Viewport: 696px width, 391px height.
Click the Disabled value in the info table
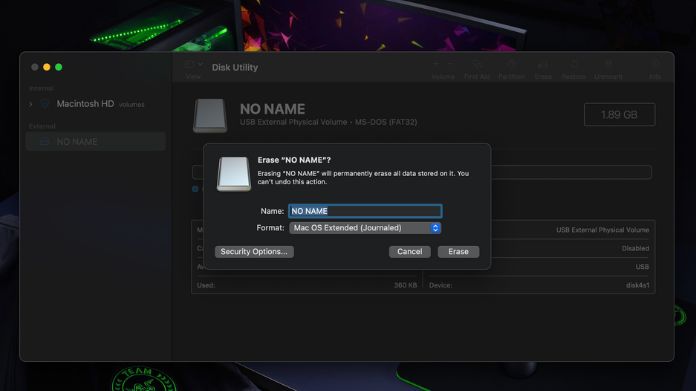click(635, 248)
